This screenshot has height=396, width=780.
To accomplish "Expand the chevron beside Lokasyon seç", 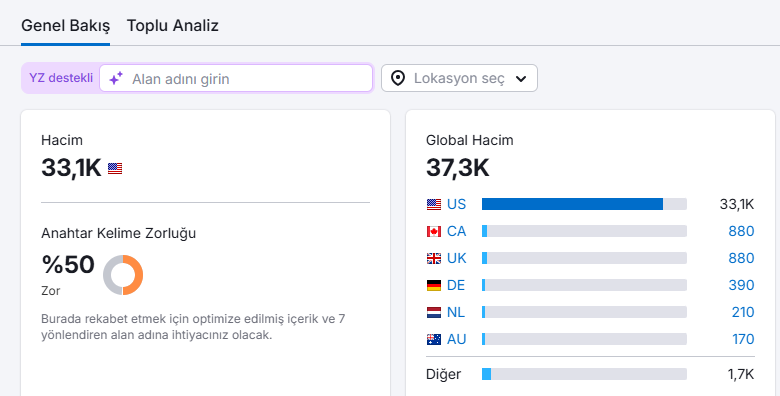I will click(521, 79).
